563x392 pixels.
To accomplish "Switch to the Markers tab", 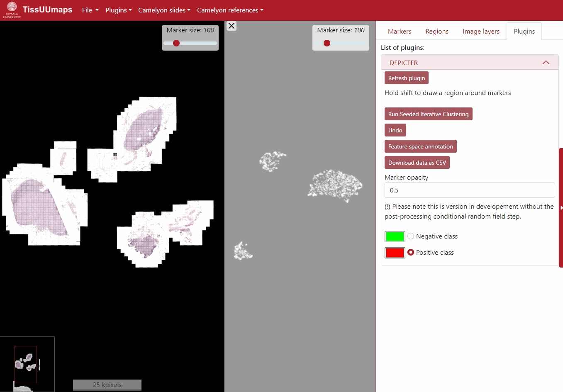I will click(x=400, y=32).
